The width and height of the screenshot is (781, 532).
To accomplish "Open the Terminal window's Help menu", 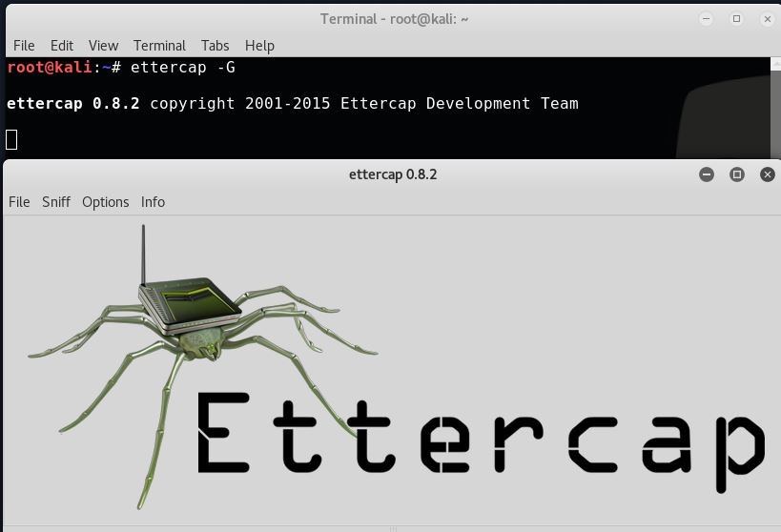I will pos(259,46).
